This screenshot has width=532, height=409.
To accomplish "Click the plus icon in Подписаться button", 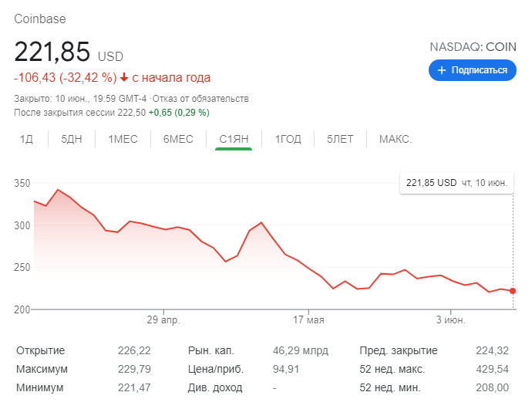I will [442, 70].
